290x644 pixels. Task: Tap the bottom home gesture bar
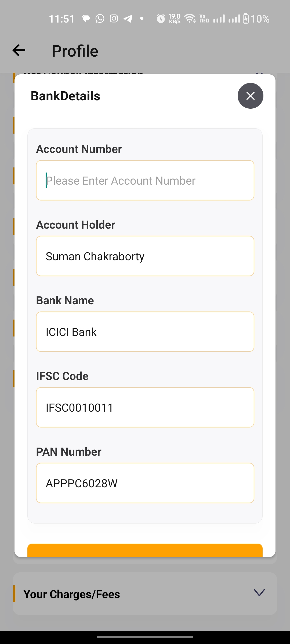(x=145, y=637)
